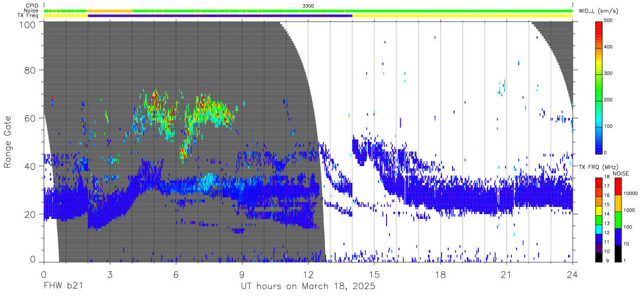The width and height of the screenshot is (644, 297).
Task: Click the range gate 20 tick label
Action: (29, 214)
